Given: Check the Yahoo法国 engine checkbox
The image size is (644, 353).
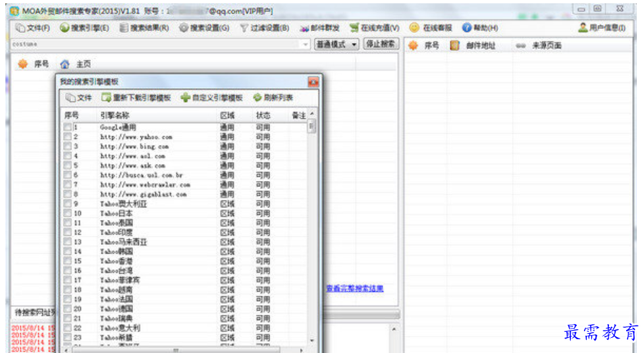Looking at the screenshot, I should coord(67,299).
